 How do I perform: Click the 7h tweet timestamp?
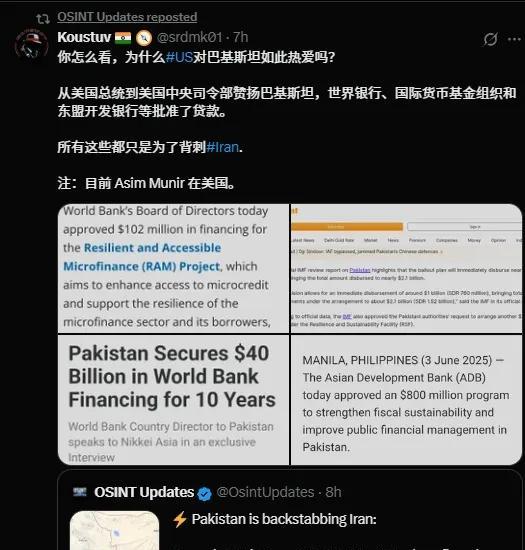click(241, 37)
